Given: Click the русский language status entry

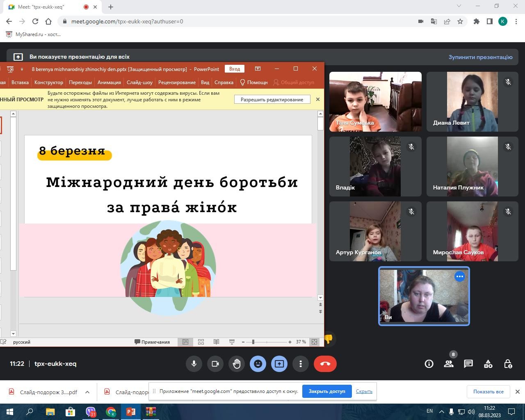Looking at the screenshot, I should (x=22, y=342).
